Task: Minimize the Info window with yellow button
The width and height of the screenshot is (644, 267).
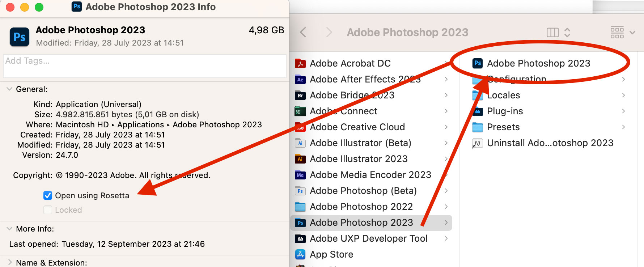Action: 25,7
